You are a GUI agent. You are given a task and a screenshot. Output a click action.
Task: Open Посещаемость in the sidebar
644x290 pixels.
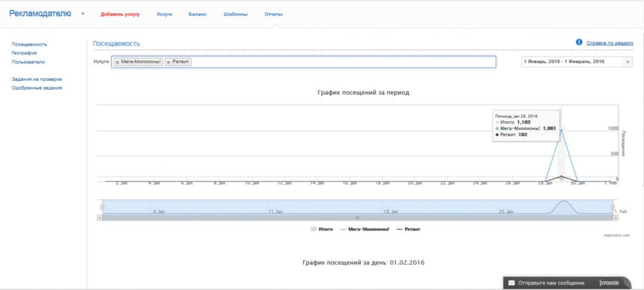click(x=29, y=44)
